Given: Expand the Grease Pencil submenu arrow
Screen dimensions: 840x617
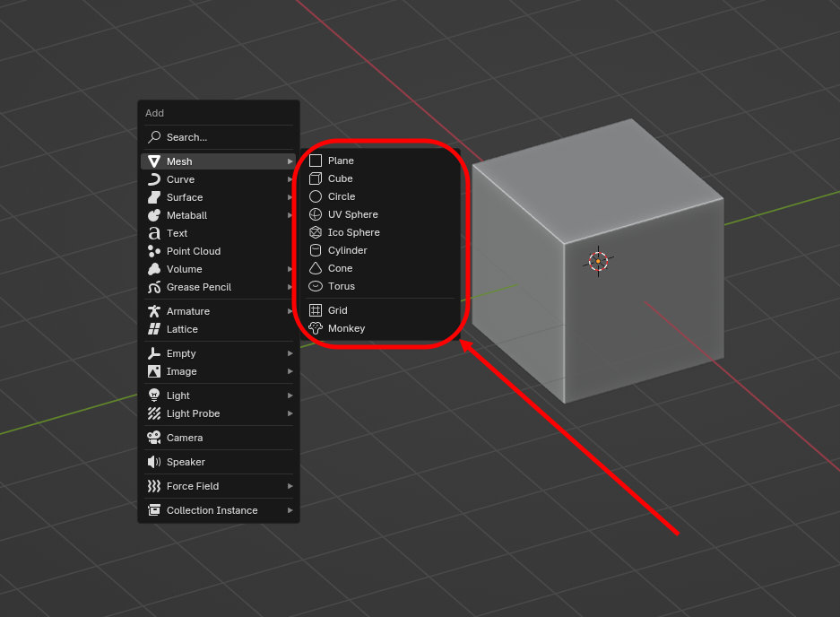Looking at the screenshot, I should (x=290, y=287).
